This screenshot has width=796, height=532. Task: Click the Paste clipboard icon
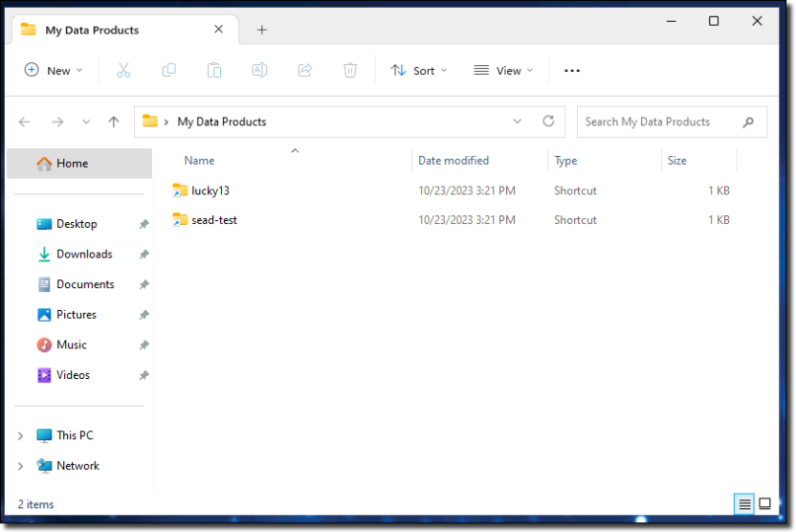click(x=214, y=70)
